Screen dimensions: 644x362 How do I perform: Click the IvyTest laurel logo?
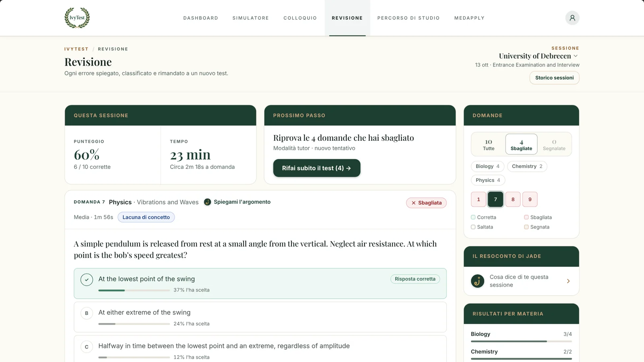tap(77, 18)
